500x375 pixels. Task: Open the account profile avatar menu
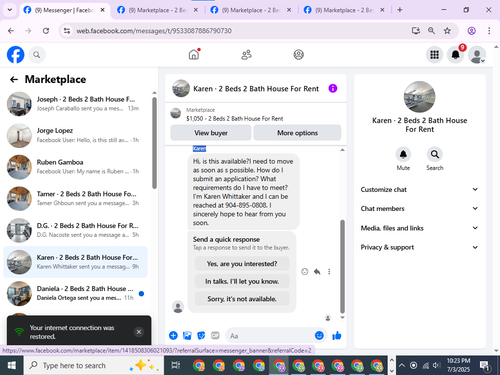tap(477, 55)
